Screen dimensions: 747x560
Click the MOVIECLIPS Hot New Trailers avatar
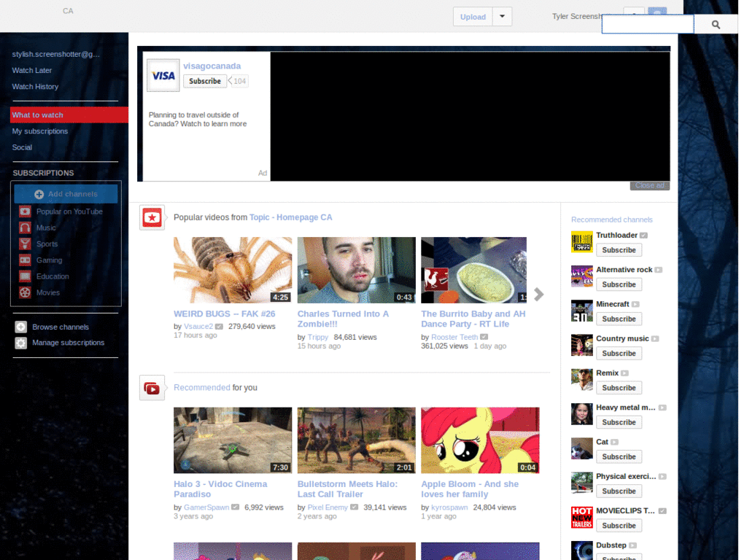pyautogui.click(x=581, y=517)
